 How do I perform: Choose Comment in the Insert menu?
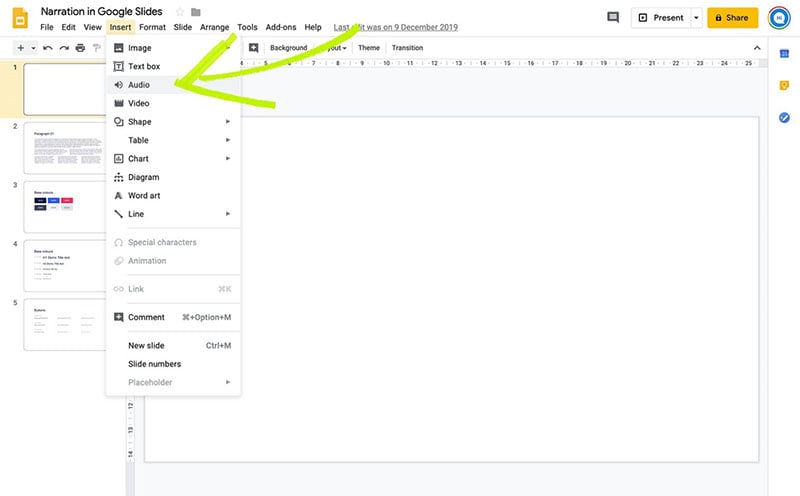pos(173,317)
